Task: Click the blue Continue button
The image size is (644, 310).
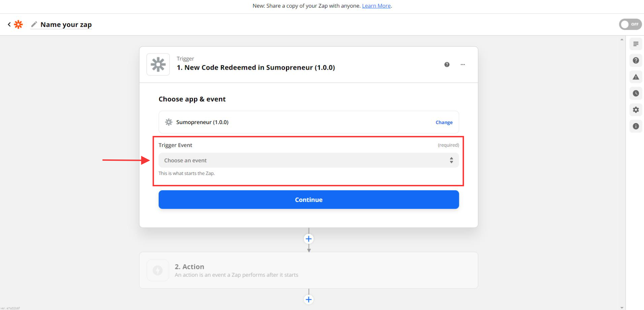Action: click(309, 200)
